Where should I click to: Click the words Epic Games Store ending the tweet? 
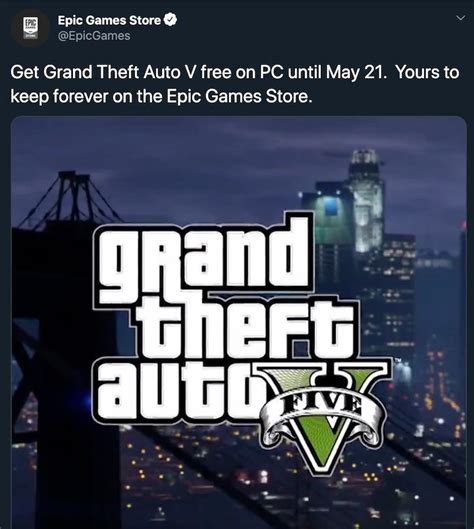[x=238, y=96]
